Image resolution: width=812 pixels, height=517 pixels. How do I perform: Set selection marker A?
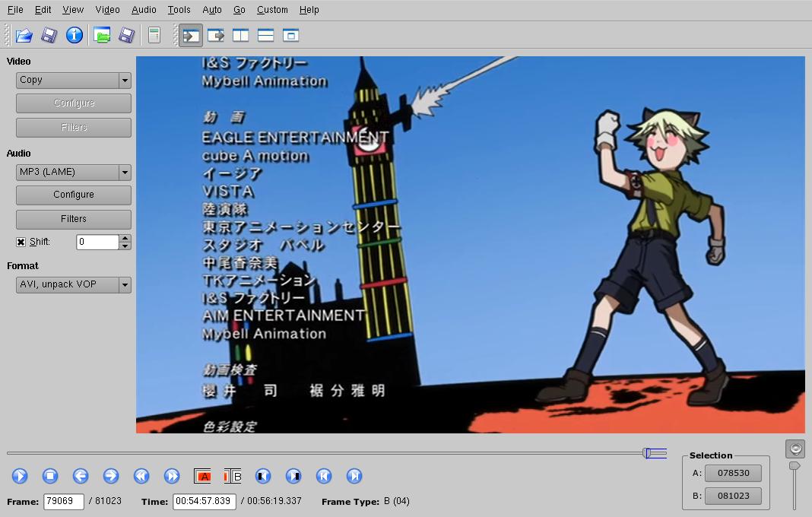202,475
